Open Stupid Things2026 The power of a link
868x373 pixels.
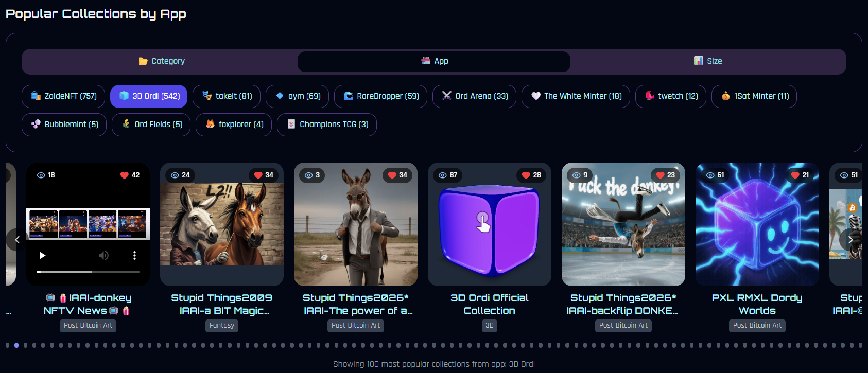[x=356, y=304]
